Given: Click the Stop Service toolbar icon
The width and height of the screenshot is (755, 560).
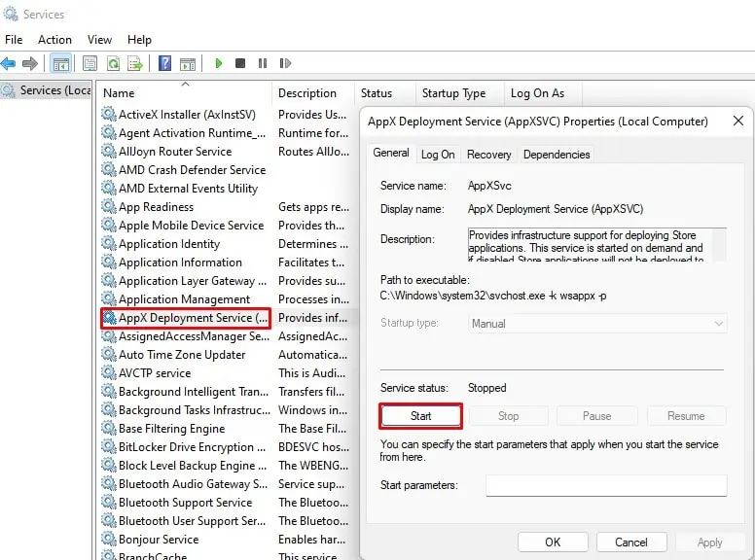Looking at the screenshot, I should [240, 63].
